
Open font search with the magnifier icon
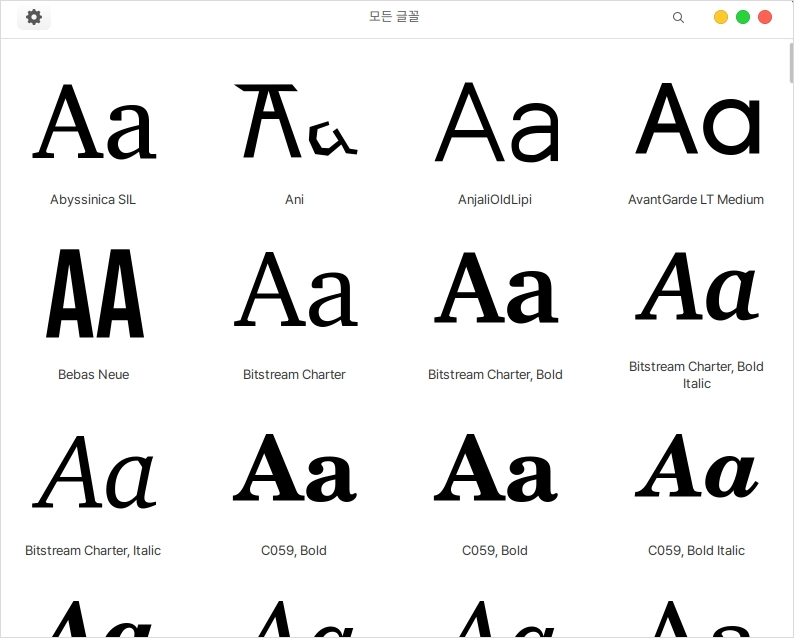click(x=678, y=18)
